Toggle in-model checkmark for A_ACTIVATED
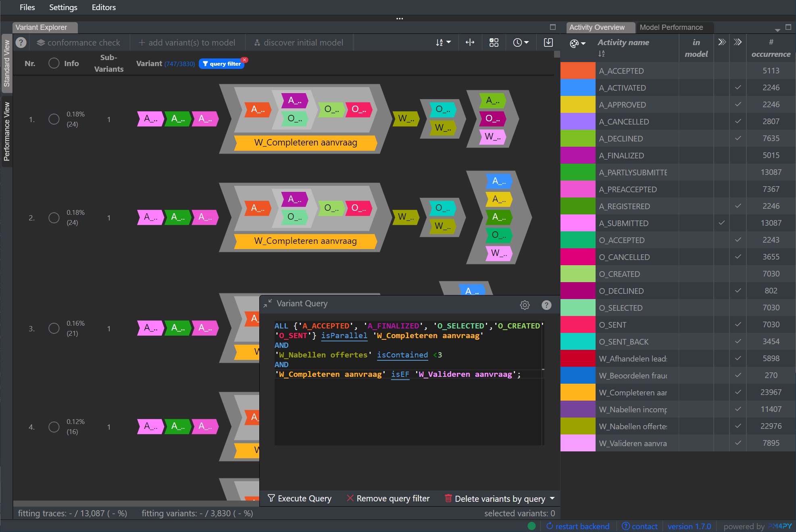The image size is (796, 532). pyautogui.click(x=738, y=87)
